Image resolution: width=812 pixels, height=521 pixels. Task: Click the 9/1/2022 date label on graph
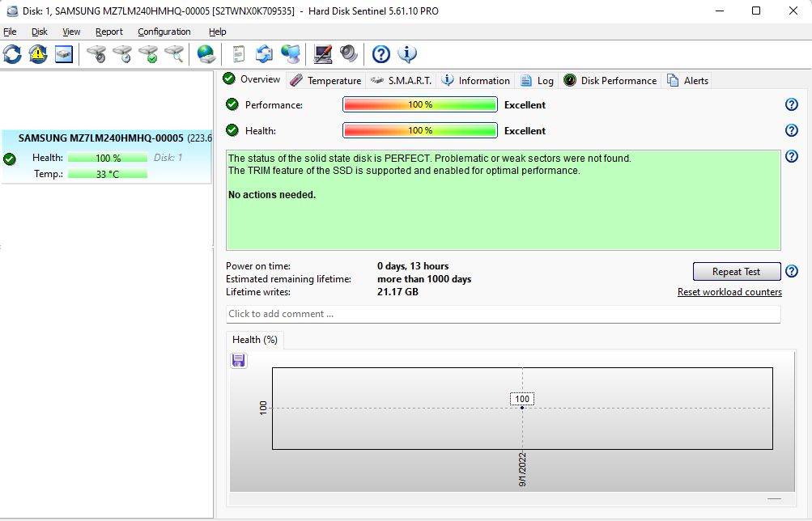(522, 469)
